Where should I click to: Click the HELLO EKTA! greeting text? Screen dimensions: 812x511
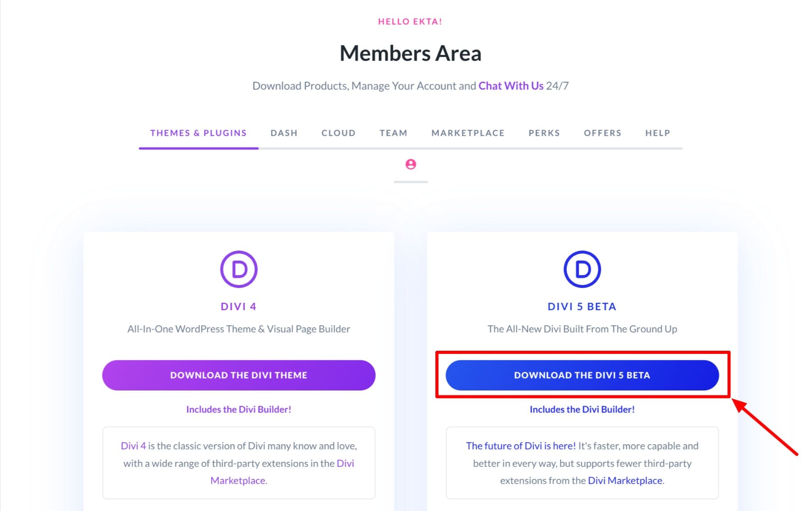410,21
